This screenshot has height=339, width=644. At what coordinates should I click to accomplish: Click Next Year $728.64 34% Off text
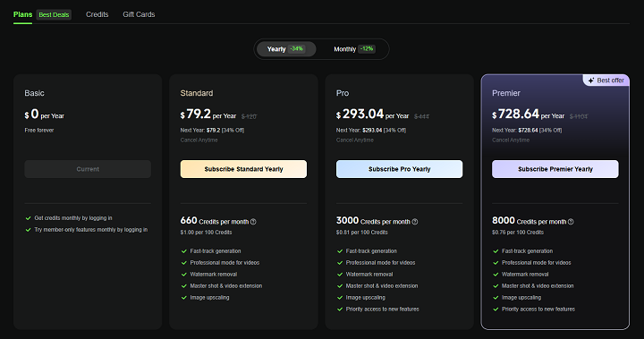(x=527, y=131)
